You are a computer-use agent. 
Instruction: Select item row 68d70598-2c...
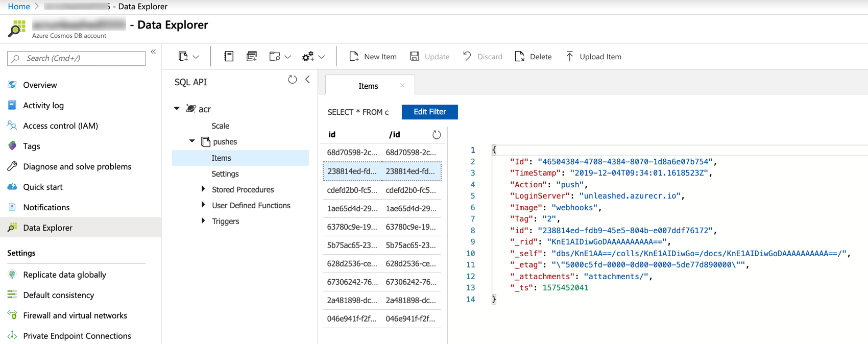(x=382, y=153)
